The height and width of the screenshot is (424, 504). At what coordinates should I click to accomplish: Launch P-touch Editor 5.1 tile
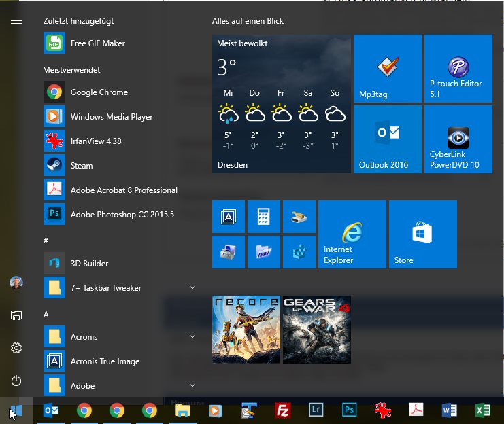(x=458, y=69)
